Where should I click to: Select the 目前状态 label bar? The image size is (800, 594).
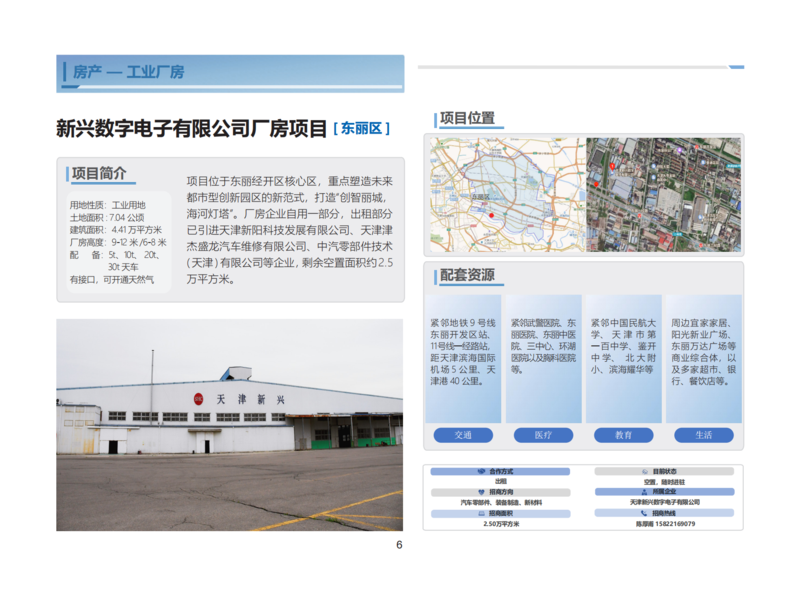pyautogui.click(x=664, y=472)
